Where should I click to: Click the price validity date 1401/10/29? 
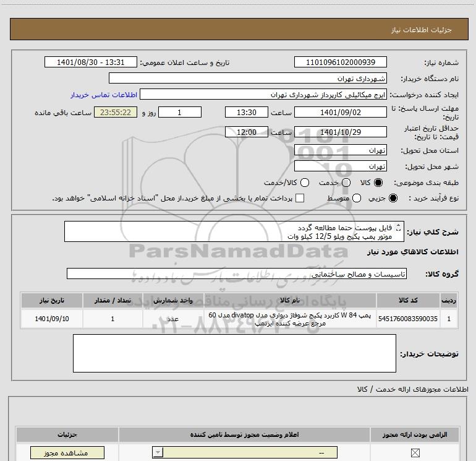340,132
